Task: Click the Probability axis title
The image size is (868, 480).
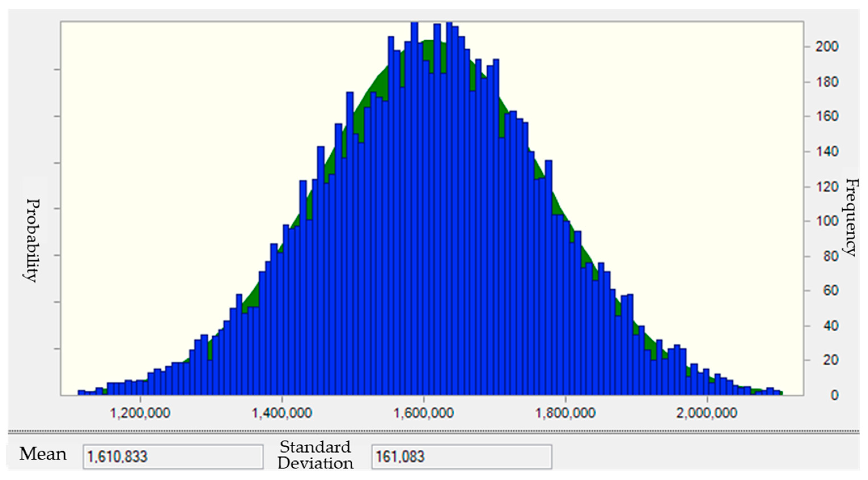Action: 32,241
